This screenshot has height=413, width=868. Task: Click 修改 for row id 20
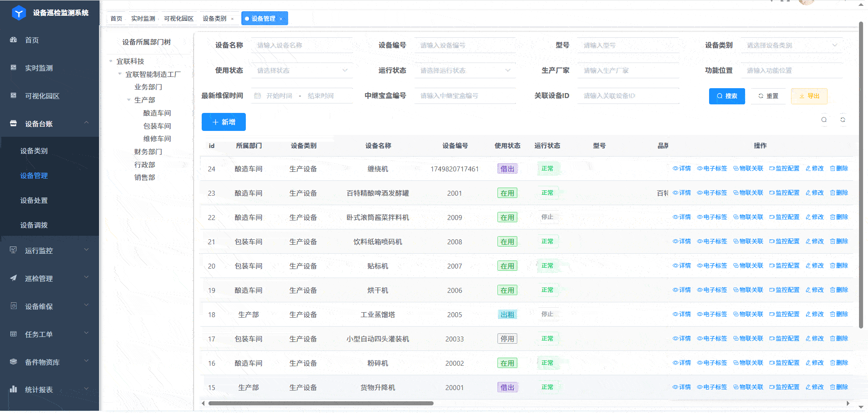(x=814, y=265)
